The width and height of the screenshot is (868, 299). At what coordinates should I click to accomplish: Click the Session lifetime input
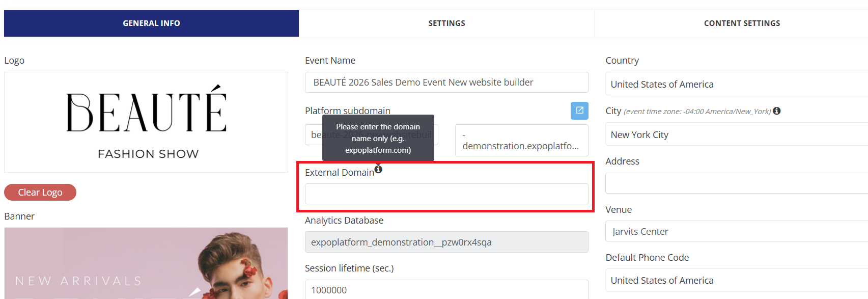click(x=446, y=289)
